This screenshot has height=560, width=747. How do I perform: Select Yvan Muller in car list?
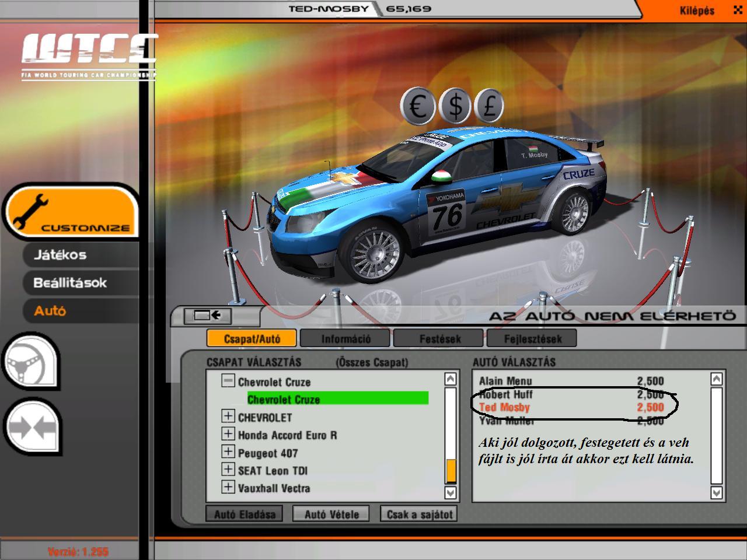[572, 421]
